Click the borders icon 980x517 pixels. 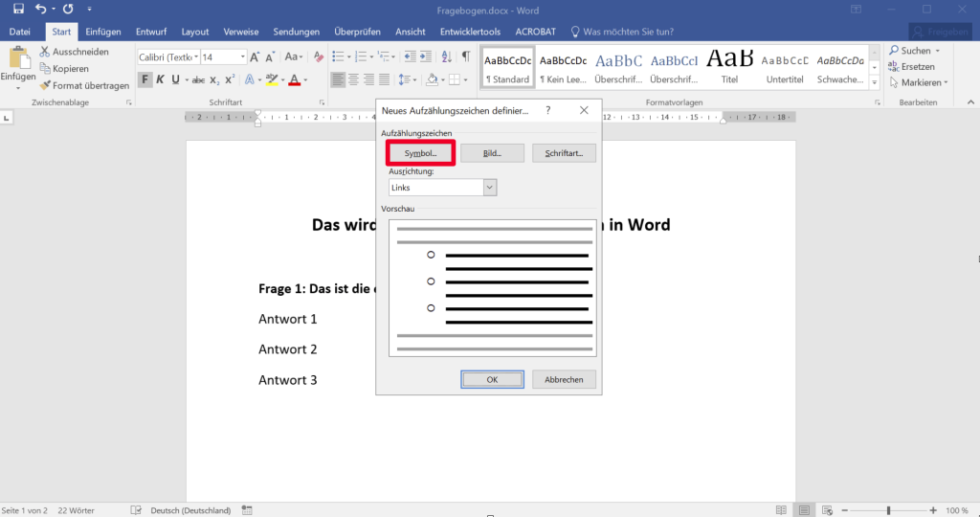[455, 79]
